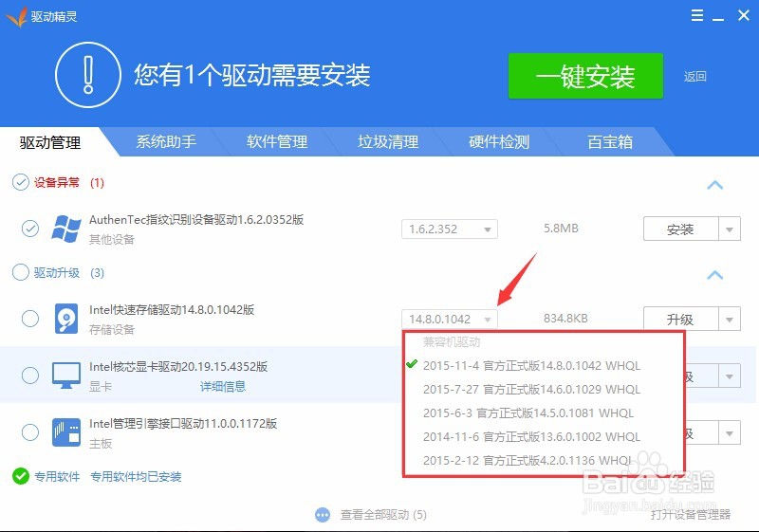The height and width of the screenshot is (532, 759).
Task: Uncheck the AuthenTec指纹识别设备驱动 checkbox
Action: 30,229
